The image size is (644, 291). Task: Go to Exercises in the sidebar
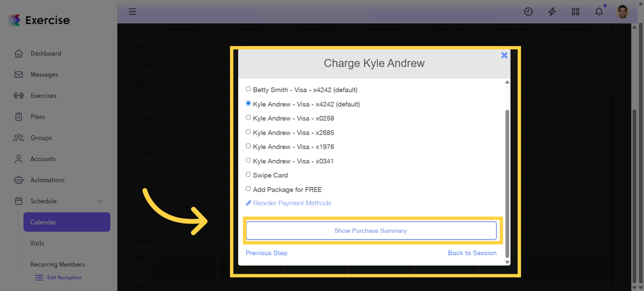coord(43,96)
